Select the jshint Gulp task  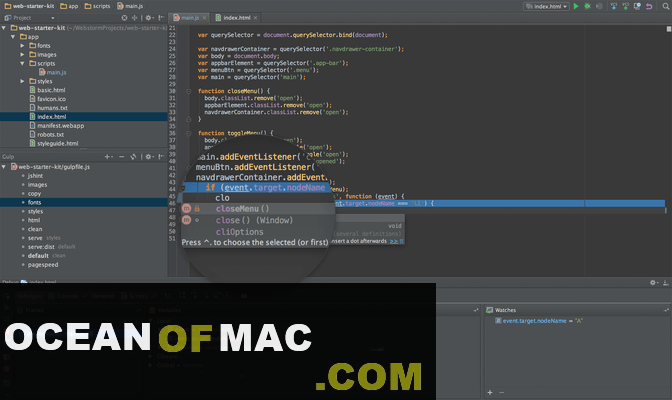tap(35, 176)
